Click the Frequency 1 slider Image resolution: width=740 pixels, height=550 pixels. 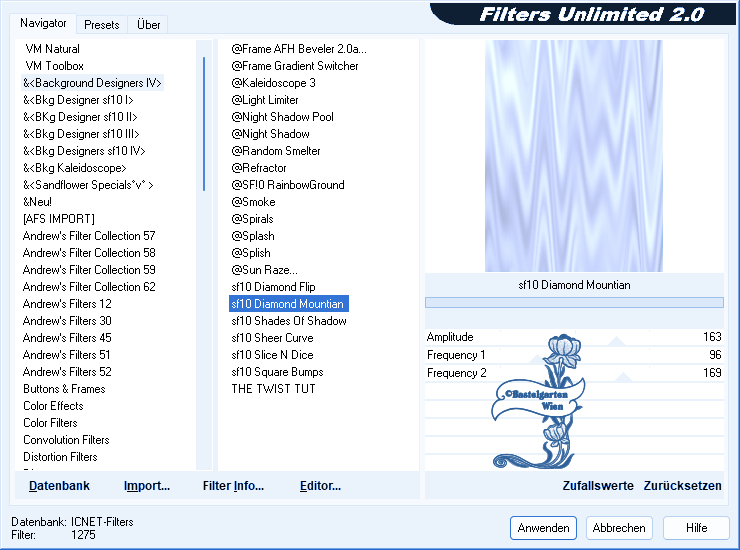click(574, 355)
